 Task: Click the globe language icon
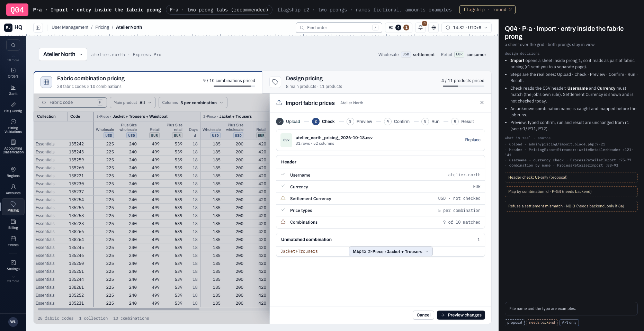(433, 28)
